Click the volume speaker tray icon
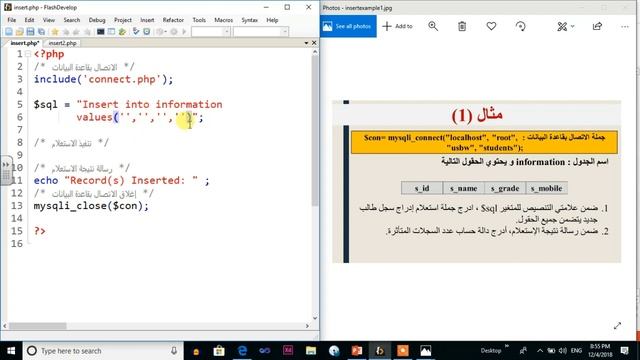Image resolution: width=640 pixels, height=360 pixels. coord(563,351)
